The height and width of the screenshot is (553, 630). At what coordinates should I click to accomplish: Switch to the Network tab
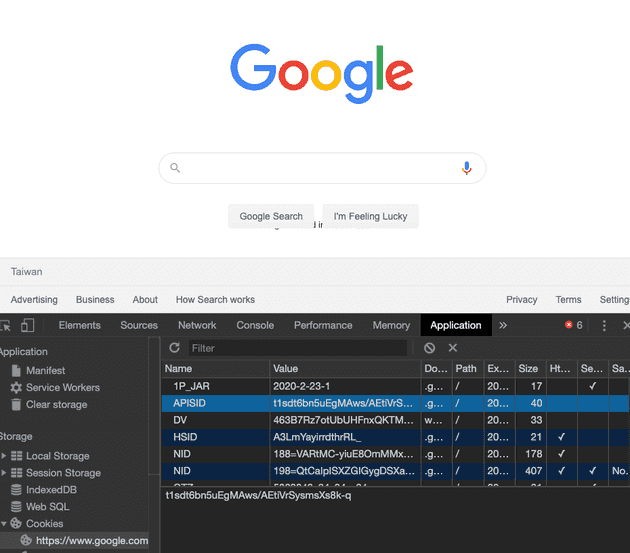(197, 325)
